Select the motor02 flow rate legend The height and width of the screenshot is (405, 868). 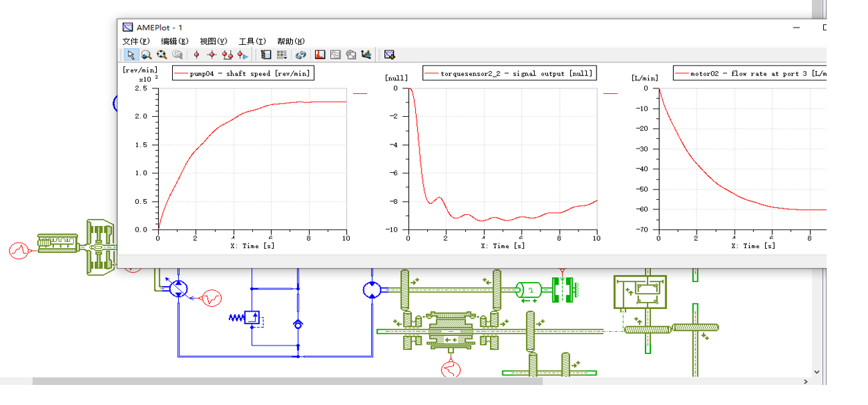(749, 73)
